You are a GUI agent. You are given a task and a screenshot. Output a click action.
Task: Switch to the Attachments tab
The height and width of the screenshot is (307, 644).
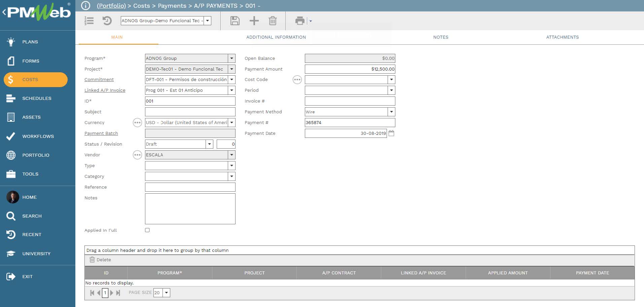click(562, 37)
